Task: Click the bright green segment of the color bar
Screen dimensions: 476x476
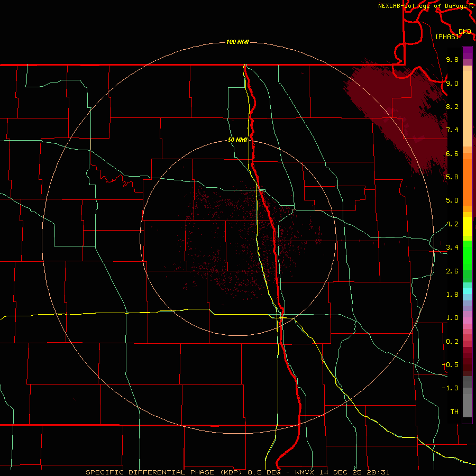Action: pos(467,255)
